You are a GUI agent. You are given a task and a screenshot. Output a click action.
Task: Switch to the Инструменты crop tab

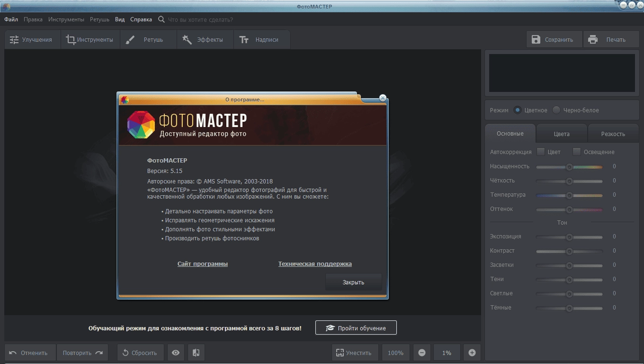tap(90, 40)
